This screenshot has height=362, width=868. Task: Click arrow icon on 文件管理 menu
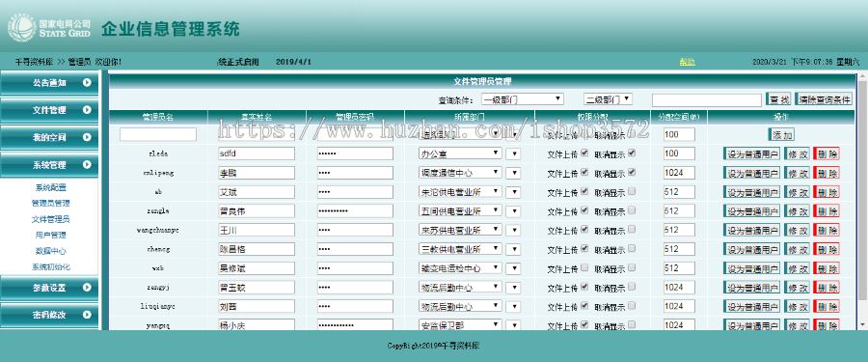click(87, 110)
